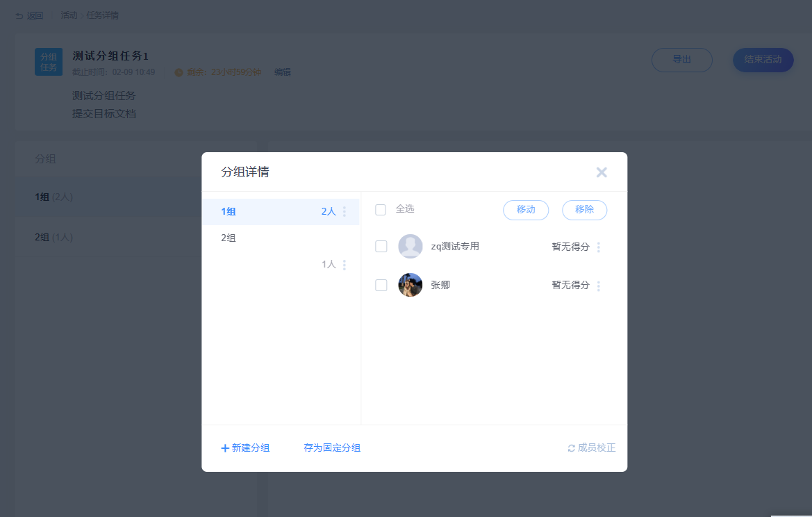Click the 存为固定分组 link
This screenshot has width=812, height=517.
(332, 448)
